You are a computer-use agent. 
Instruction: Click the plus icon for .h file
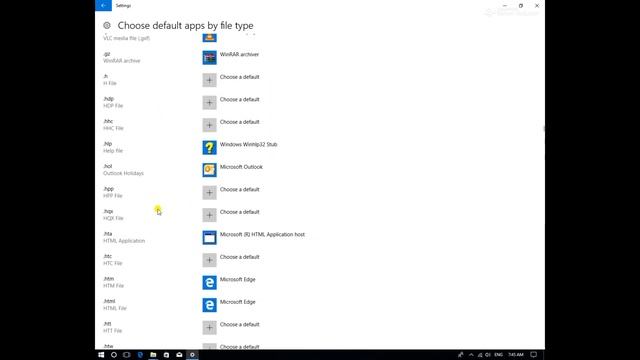click(209, 80)
